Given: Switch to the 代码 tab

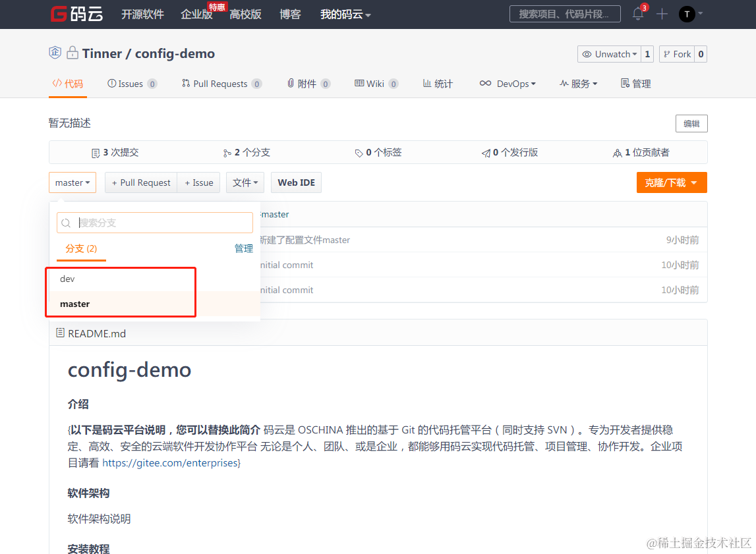Looking at the screenshot, I should (67, 84).
